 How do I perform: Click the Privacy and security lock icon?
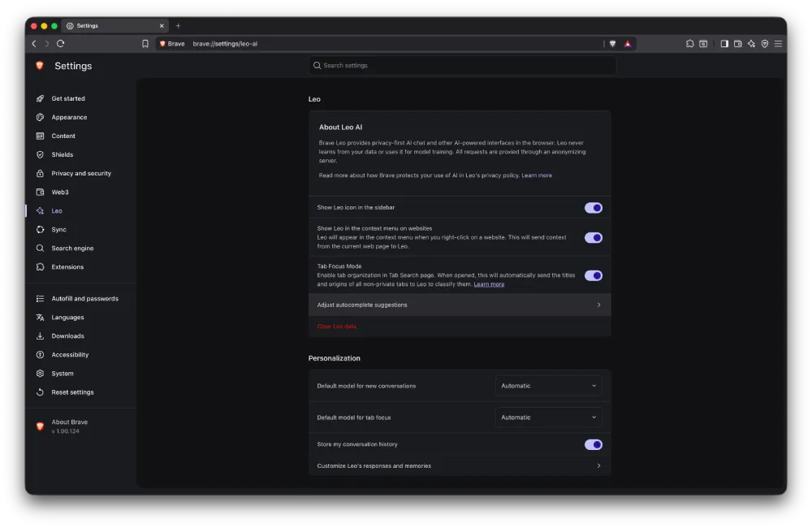click(40, 173)
